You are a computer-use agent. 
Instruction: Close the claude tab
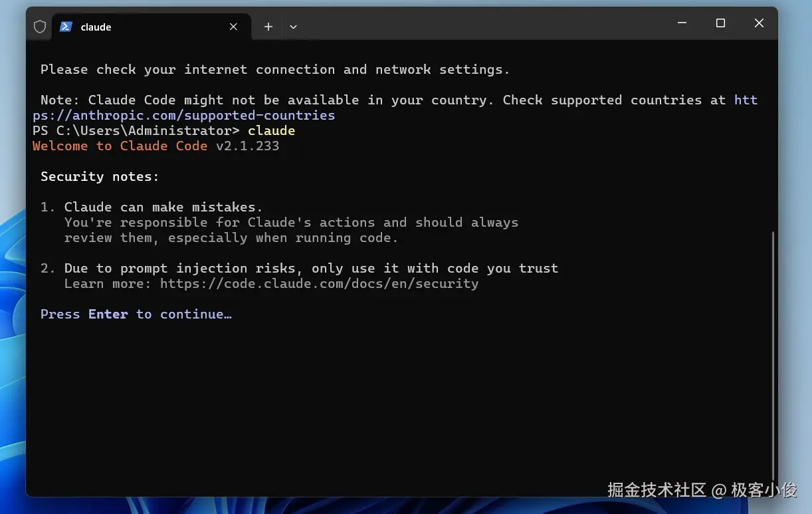(233, 27)
